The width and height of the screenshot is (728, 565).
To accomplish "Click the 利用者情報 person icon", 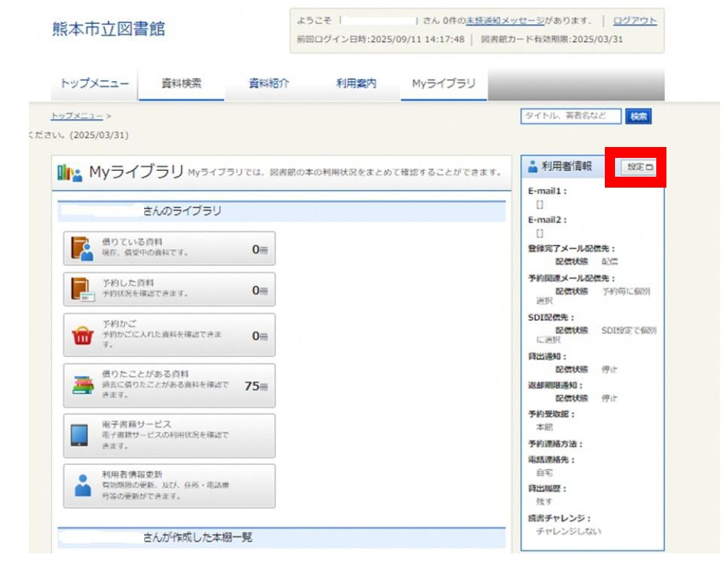I will (534, 167).
